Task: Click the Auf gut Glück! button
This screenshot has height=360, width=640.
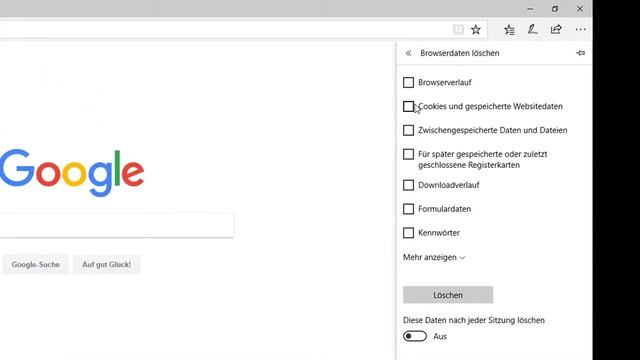Action: pos(107,264)
